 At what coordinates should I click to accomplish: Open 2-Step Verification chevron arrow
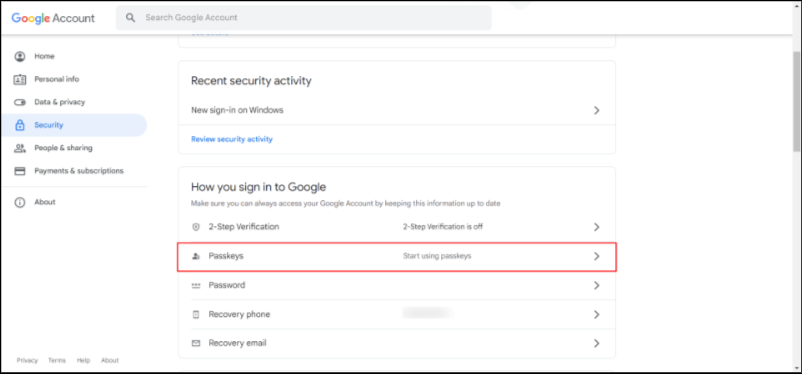pyautogui.click(x=596, y=227)
